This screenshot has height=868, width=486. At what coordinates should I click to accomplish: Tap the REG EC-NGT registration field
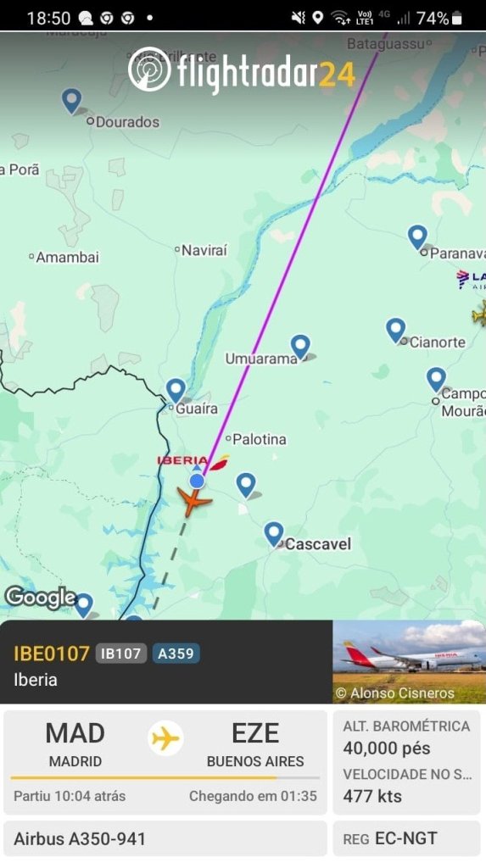point(407,838)
